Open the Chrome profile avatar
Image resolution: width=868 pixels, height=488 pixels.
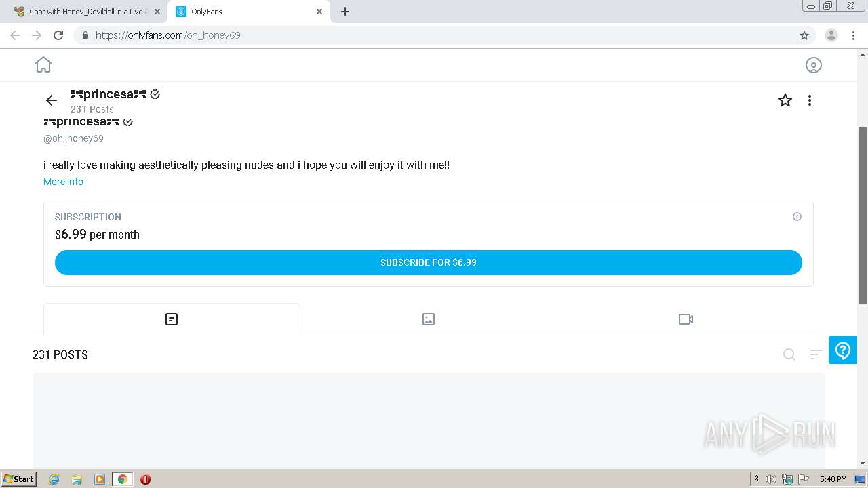[x=831, y=35]
